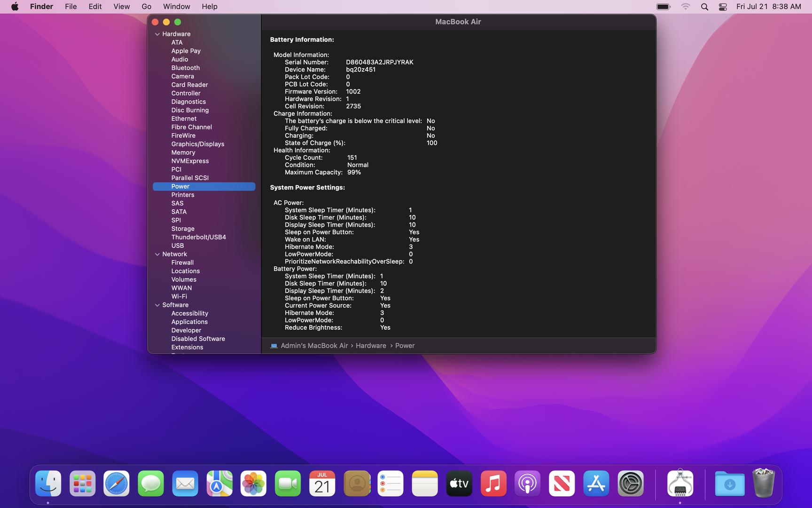The width and height of the screenshot is (812, 508).
Task: Open the Go menu
Action: tap(147, 7)
